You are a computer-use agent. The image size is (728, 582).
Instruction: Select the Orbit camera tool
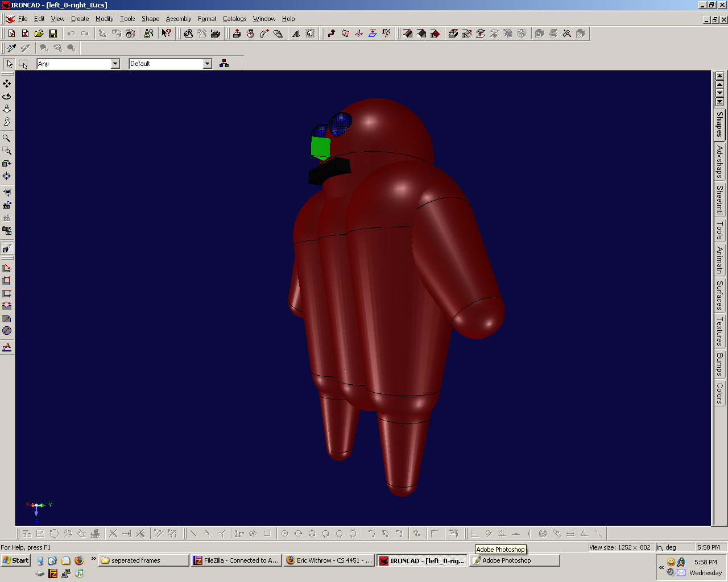(x=7, y=96)
